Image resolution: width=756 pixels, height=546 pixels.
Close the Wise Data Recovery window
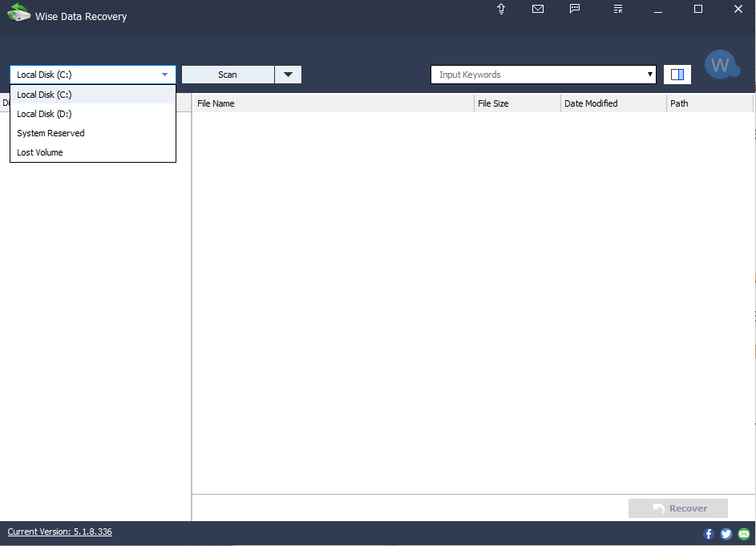tap(738, 9)
